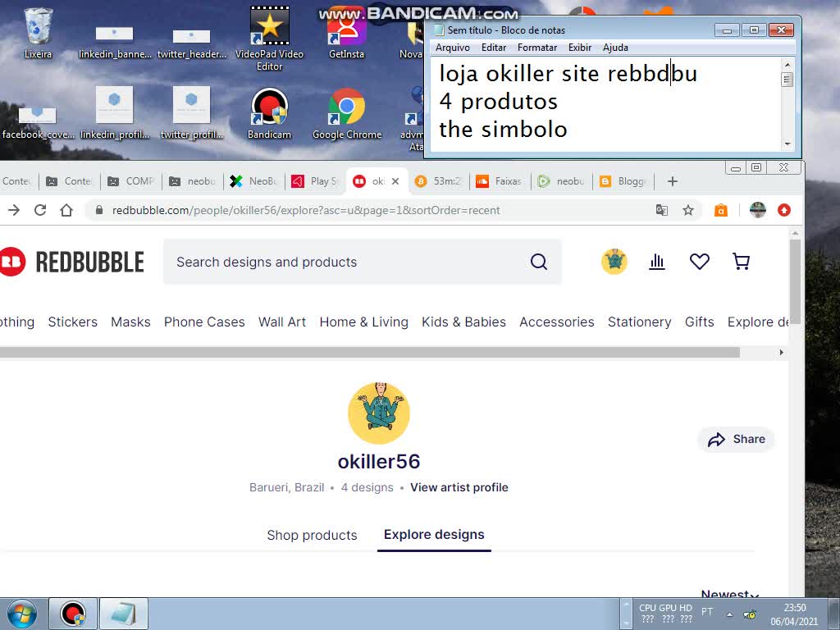
Task: Open the Redbubble sales dashboard chart icon
Action: tap(657, 262)
